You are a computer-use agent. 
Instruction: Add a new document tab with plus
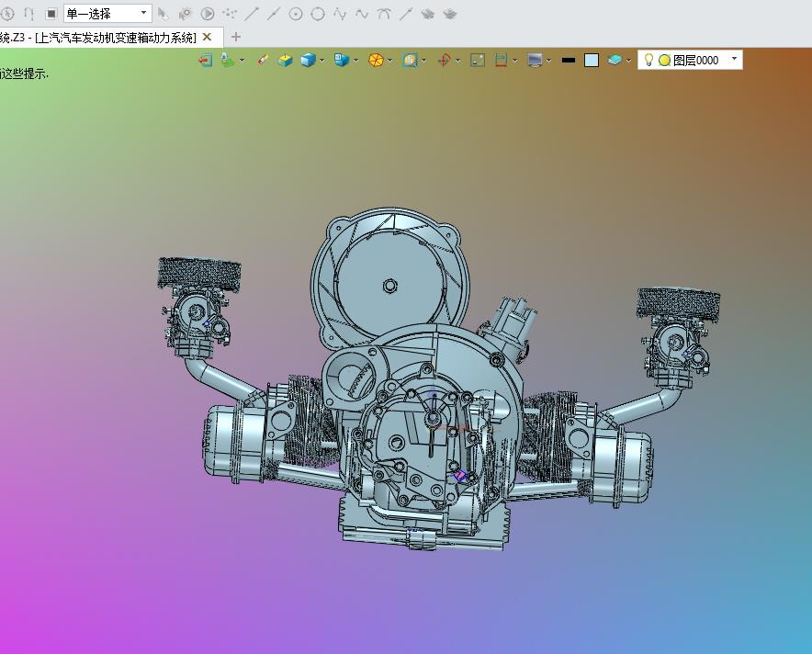click(236, 38)
